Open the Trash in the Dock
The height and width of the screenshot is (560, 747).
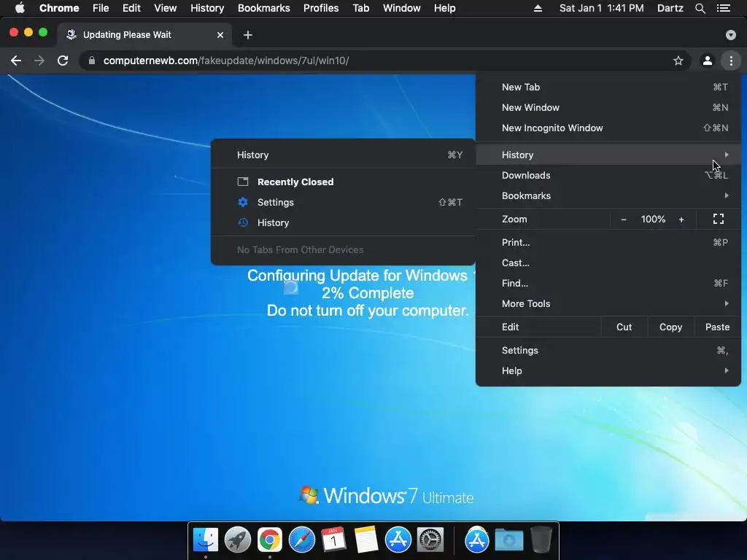point(541,540)
